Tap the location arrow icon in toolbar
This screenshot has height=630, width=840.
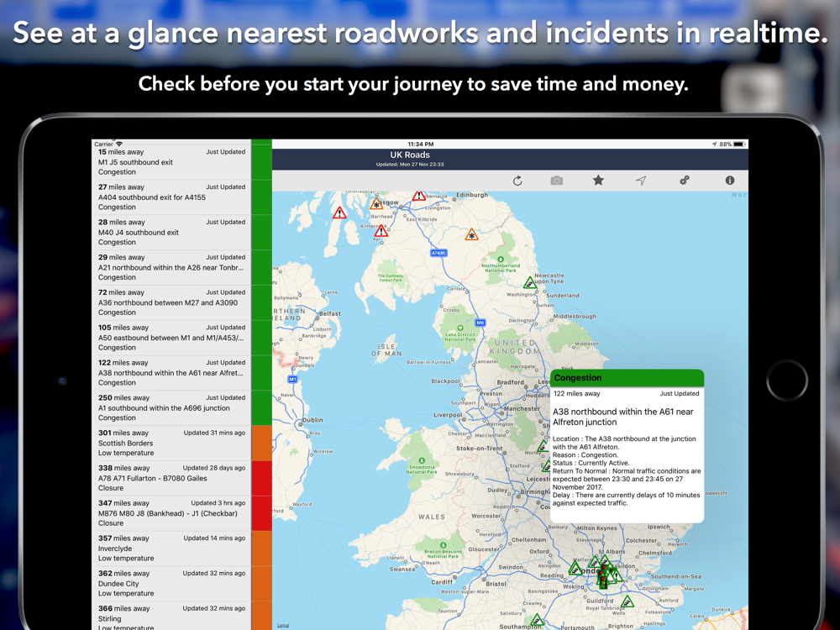coord(641,181)
